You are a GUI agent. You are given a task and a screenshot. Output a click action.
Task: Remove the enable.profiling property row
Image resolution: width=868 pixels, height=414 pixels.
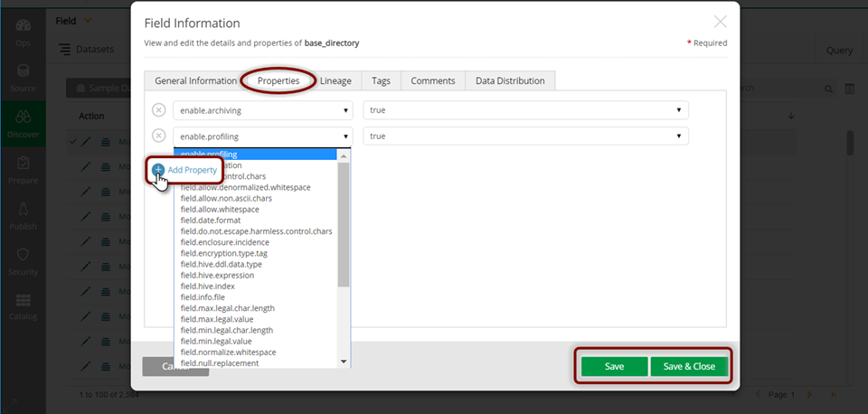coord(158,136)
